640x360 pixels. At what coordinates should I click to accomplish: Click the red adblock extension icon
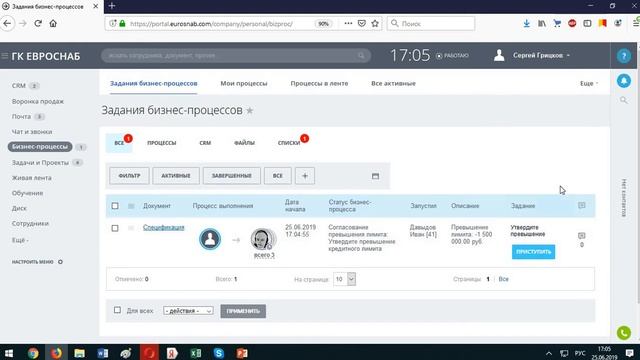tap(572, 24)
